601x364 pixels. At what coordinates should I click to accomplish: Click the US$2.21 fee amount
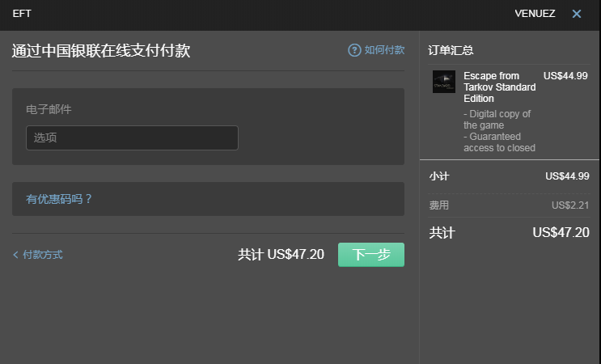point(570,205)
